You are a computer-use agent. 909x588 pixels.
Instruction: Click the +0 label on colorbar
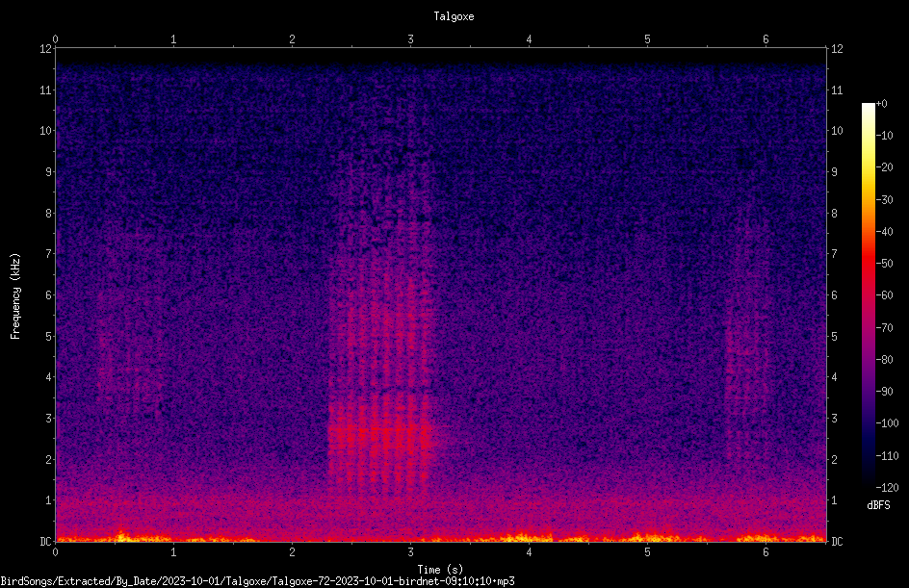coord(882,104)
